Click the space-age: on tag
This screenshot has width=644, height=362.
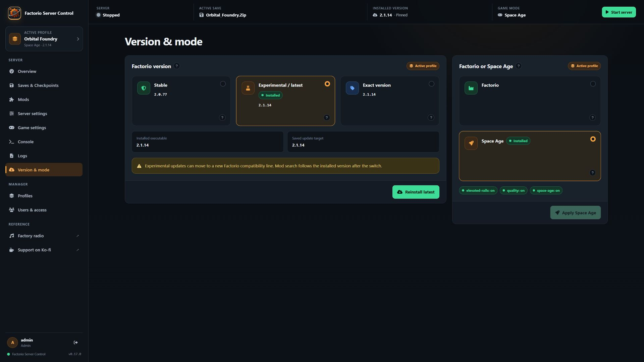546,191
